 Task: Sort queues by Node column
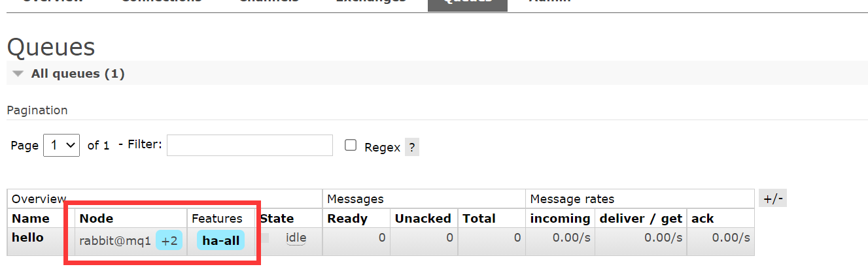tap(96, 218)
